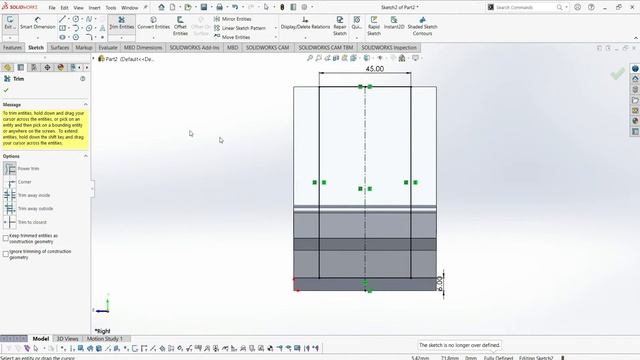The height and width of the screenshot is (360, 640).
Task: Toggle Shaded Sketch Contours
Action: 422,26
